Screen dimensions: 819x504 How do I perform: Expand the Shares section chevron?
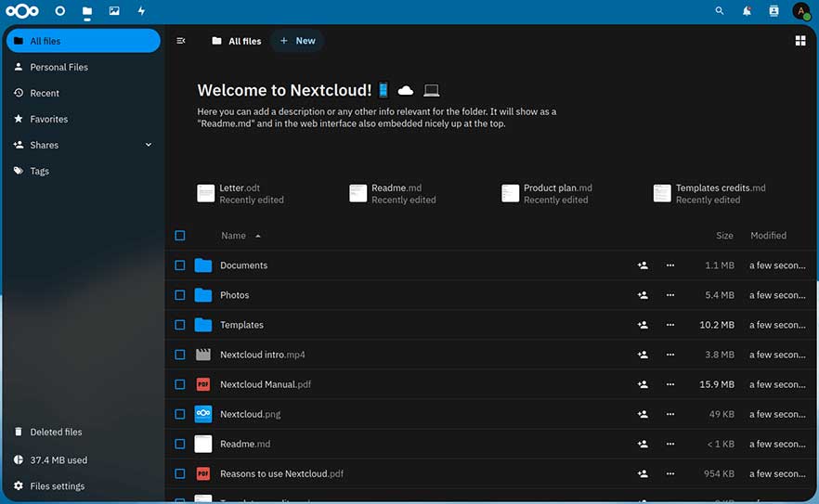click(149, 145)
